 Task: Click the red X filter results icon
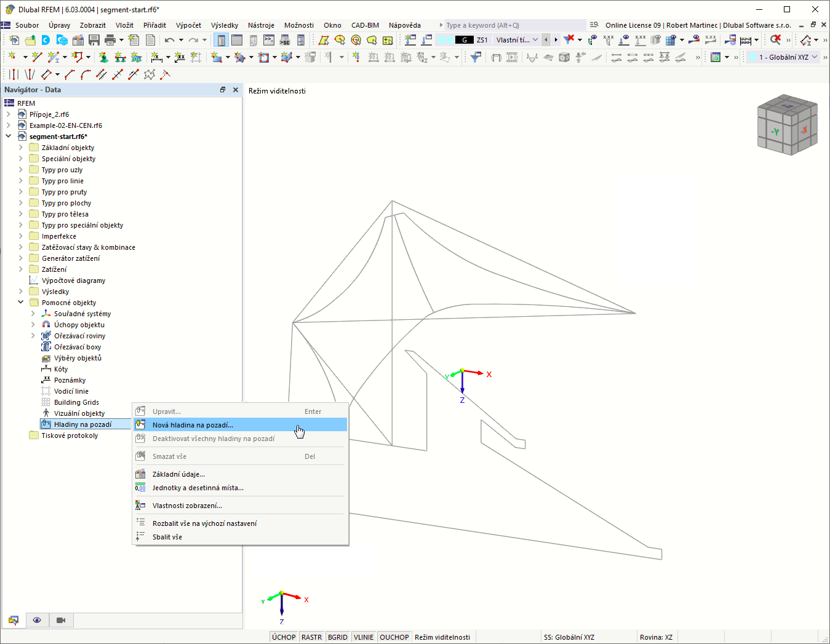[x=569, y=40]
